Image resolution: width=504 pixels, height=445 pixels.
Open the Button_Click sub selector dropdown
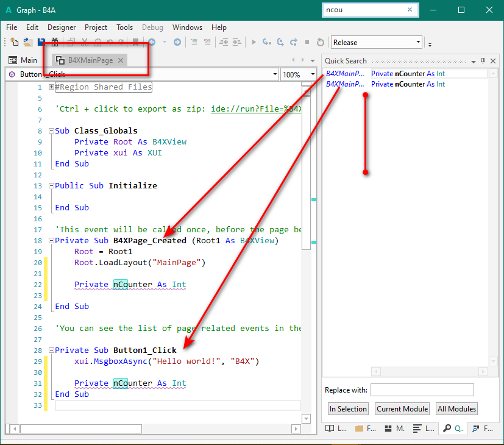[274, 74]
